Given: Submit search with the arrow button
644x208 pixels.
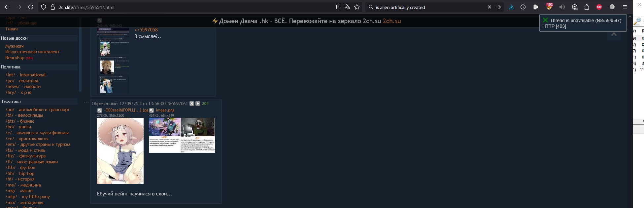Looking at the screenshot, I should point(498,7).
